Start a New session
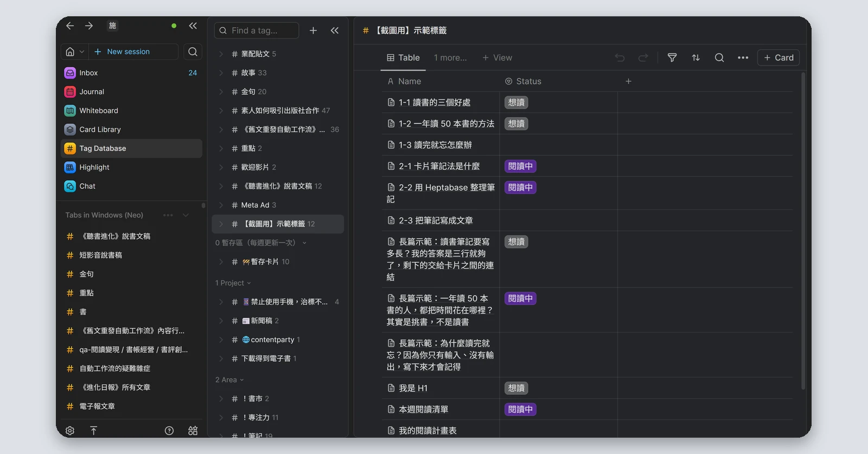The height and width of the screenshot is (454, 868). (x=133, y=52)
